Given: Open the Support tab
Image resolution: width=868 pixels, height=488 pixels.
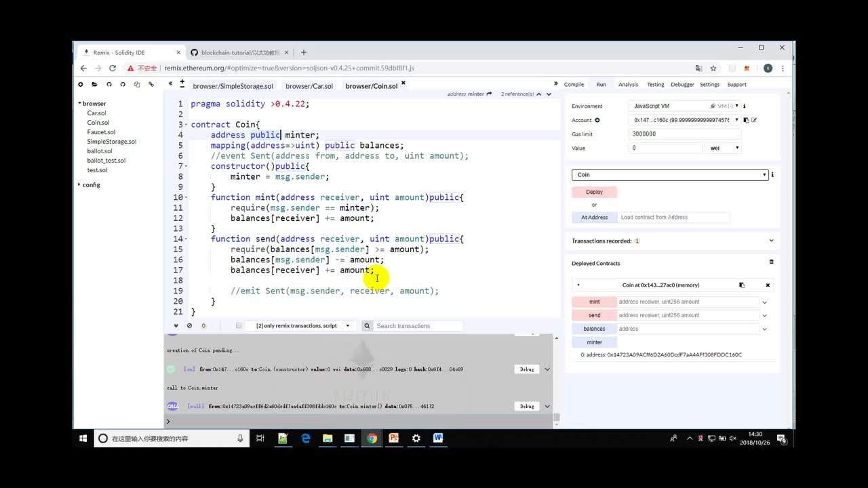Looking at the screenshot, I should (736, 85).
